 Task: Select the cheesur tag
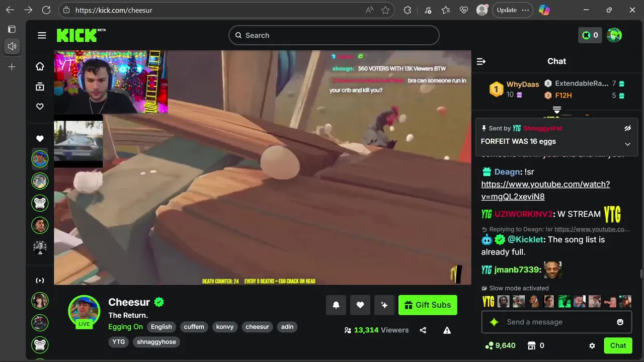[258, 327]
